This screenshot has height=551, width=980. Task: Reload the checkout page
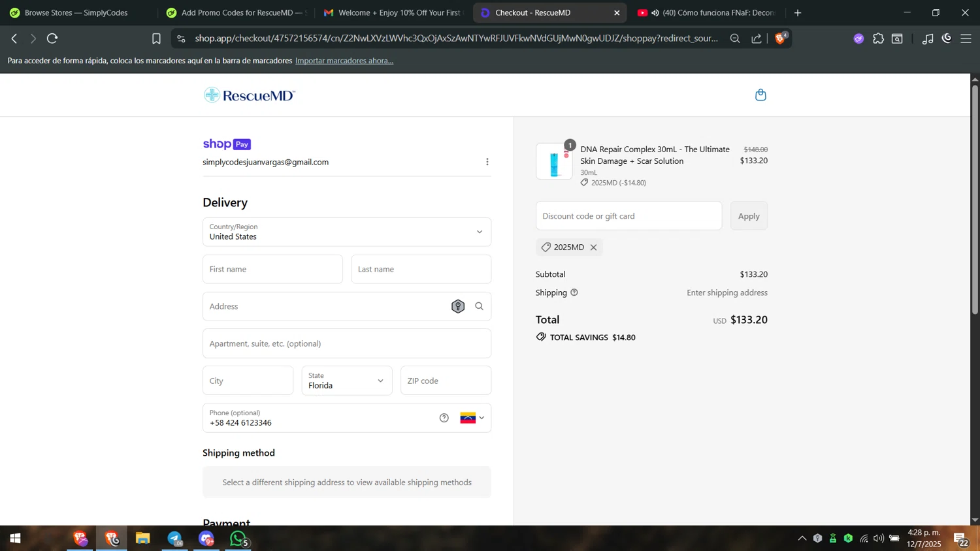(52, 39)
